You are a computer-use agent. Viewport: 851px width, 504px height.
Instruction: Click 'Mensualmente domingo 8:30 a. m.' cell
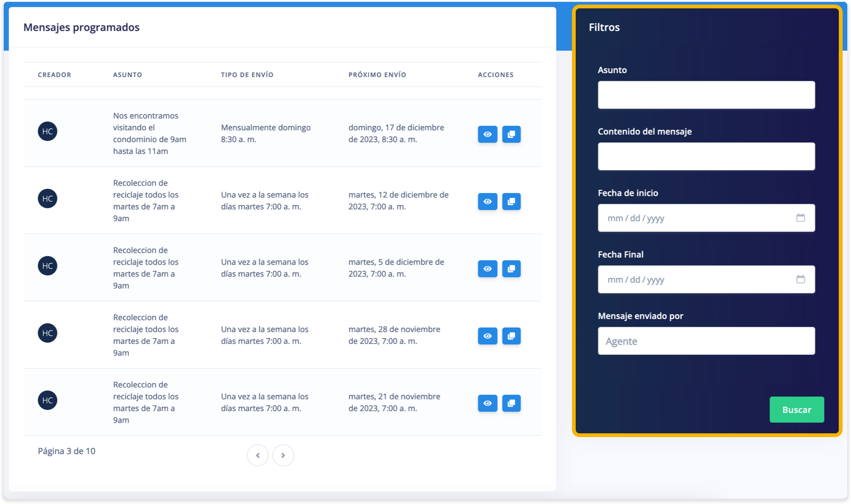point(266,133)
